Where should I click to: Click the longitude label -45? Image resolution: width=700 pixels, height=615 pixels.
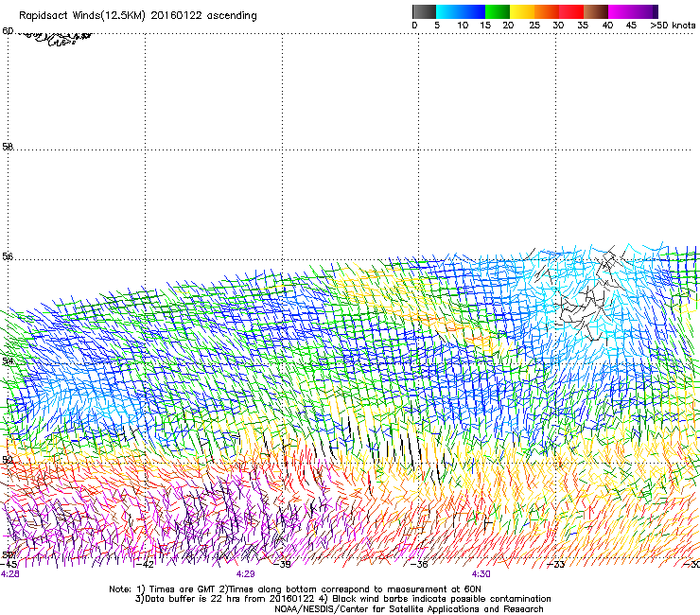[9, 564]
